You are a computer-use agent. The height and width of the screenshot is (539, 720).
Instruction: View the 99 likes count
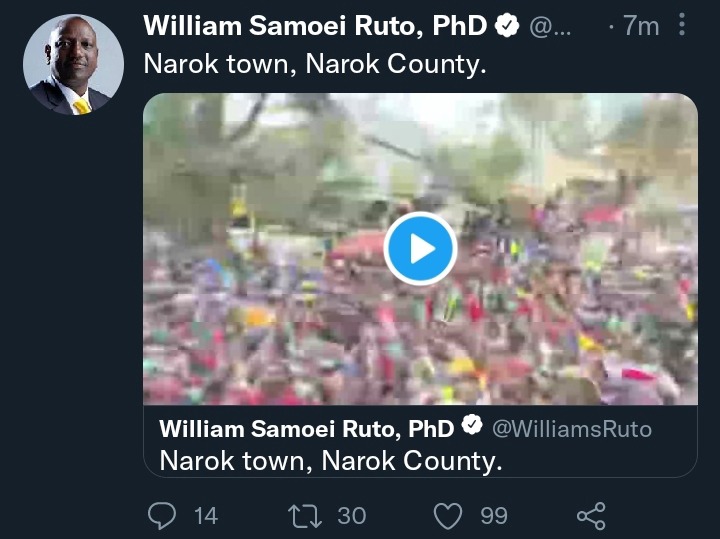(494, 516)
